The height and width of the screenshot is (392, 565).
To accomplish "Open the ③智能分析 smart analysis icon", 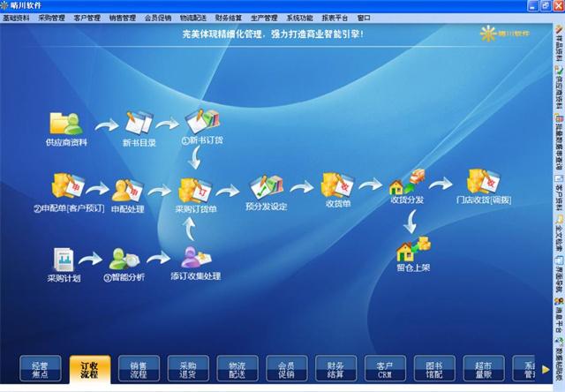I will [x=124, y=259].
